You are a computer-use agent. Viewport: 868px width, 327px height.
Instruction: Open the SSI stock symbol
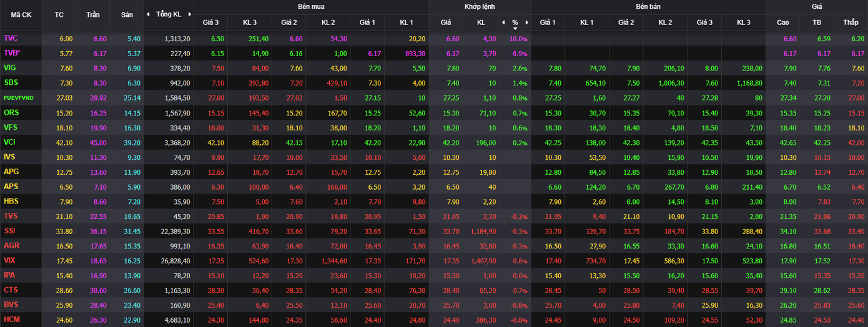click(x=10, y=230)
